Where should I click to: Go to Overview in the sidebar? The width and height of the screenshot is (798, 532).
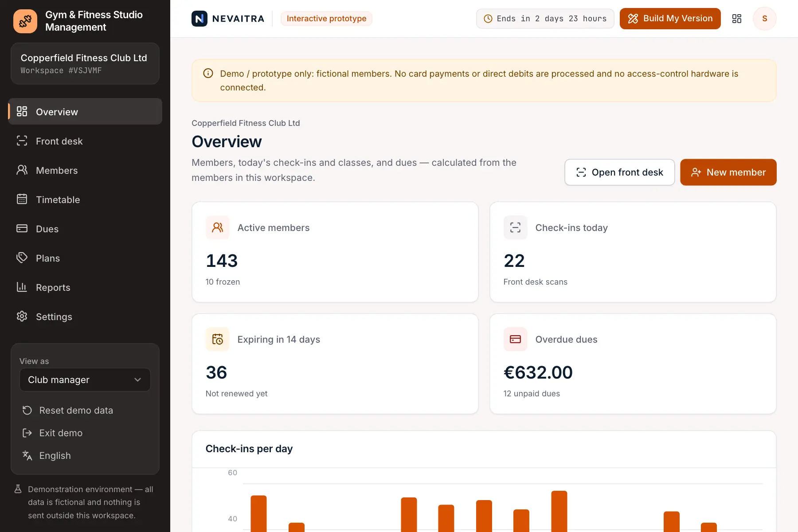(x=85, y=112)
